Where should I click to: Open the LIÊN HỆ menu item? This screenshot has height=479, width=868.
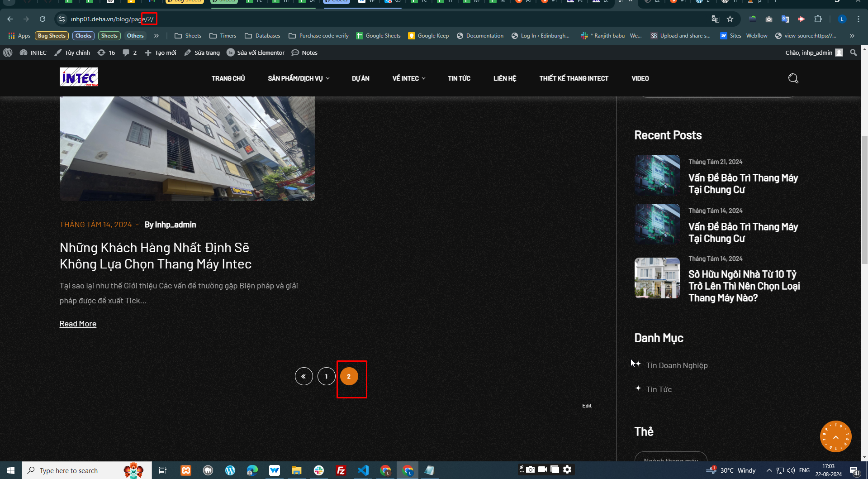pyautogui.click(x=505, y=78)
